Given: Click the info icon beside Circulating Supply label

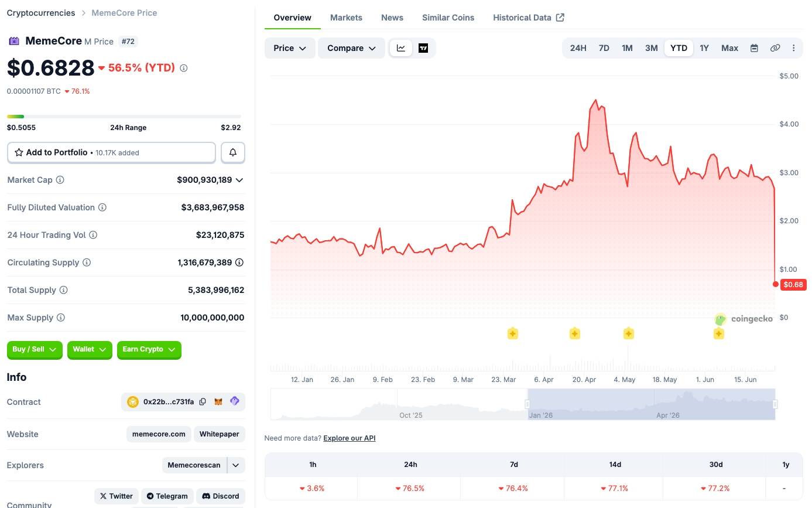Looking at the screenshot, I should click(87, 262).
